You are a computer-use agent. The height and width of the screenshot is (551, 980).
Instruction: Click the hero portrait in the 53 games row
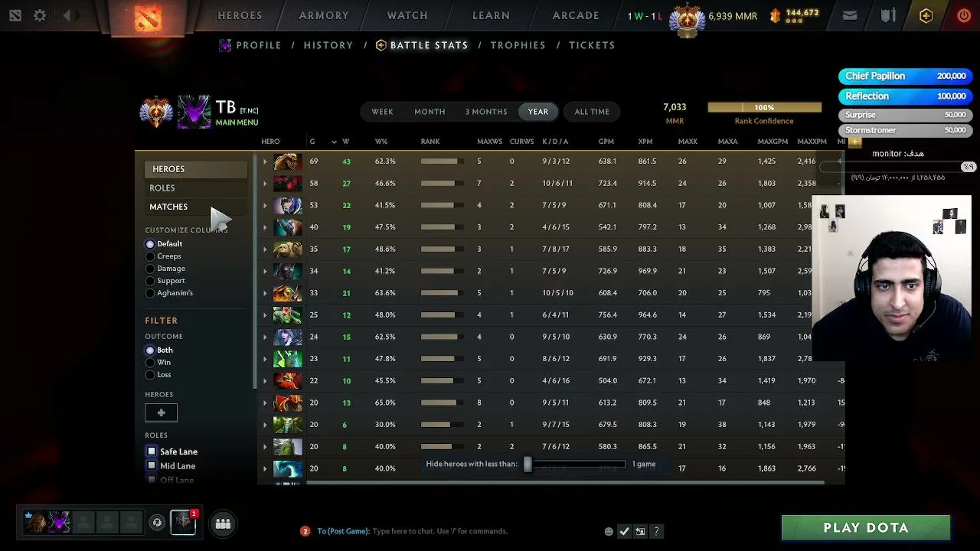coord(288,205)
